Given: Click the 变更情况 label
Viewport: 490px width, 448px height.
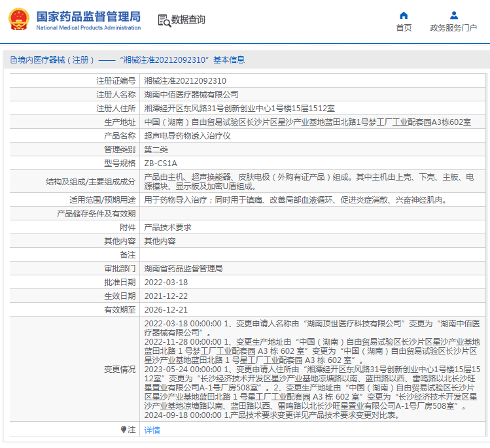Looking at the screenshot, I should 120,370.
